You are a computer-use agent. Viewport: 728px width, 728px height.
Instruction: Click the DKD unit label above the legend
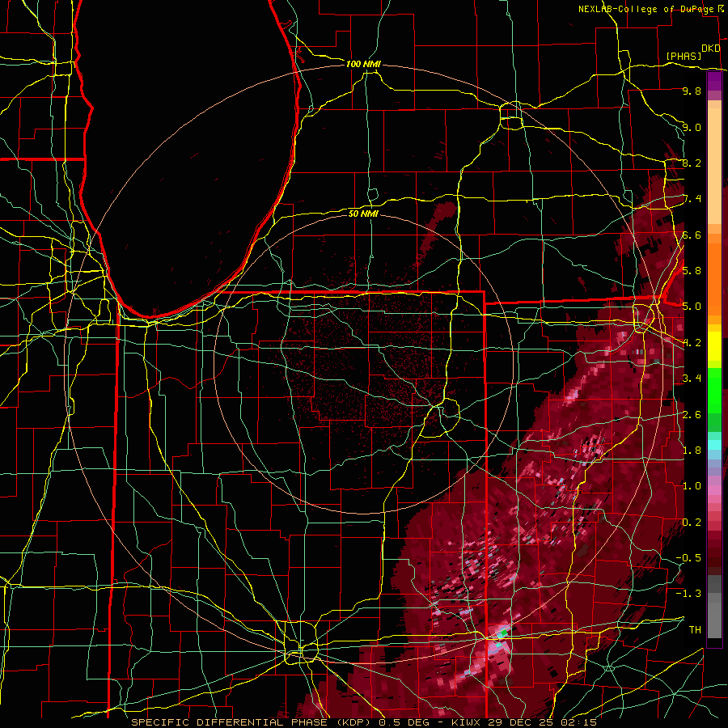coord(710,49)
